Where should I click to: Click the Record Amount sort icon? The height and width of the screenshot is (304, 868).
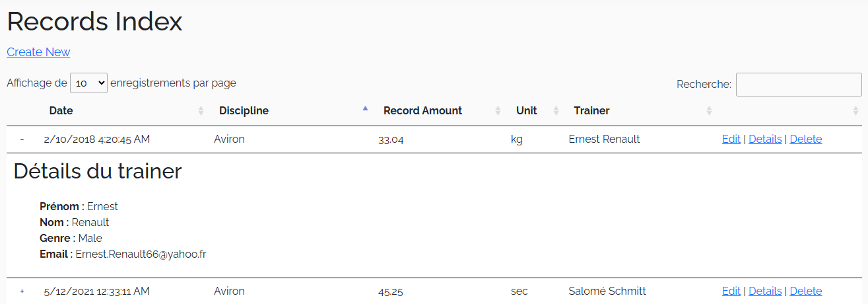click(498, 111)
